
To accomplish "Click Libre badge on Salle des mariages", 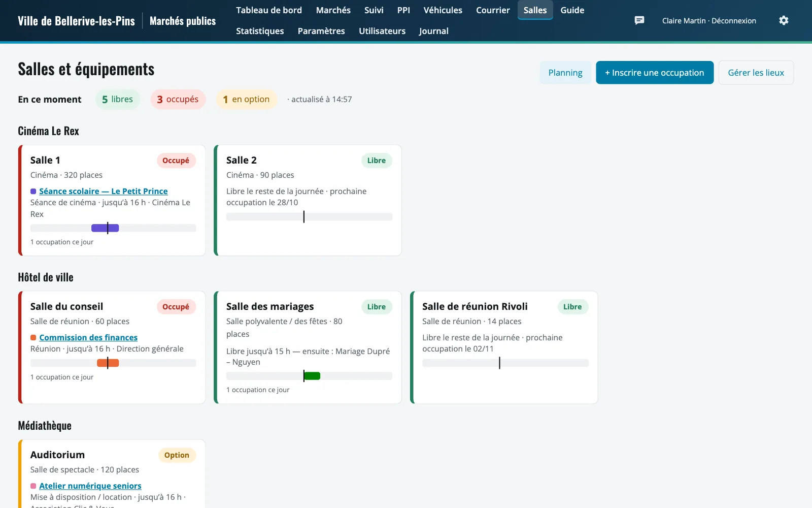I will click(377, 307).
